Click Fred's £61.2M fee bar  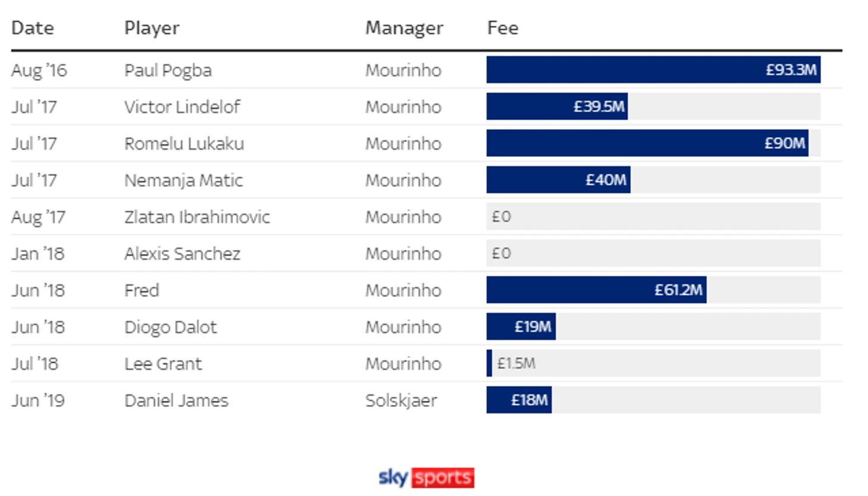[x=596, y=290]
